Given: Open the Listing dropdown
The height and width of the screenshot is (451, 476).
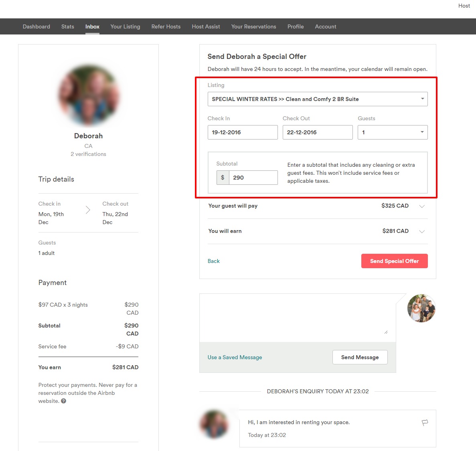Looking at the screenshot, I should click(317, 99).
